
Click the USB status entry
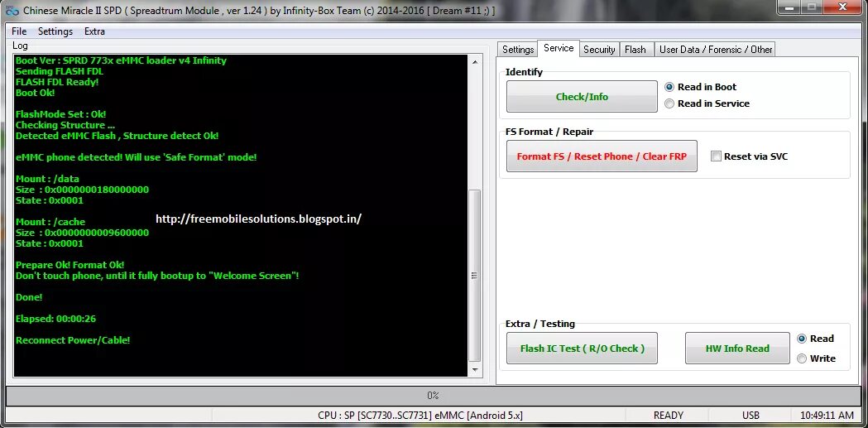click(x=751, y=416)
